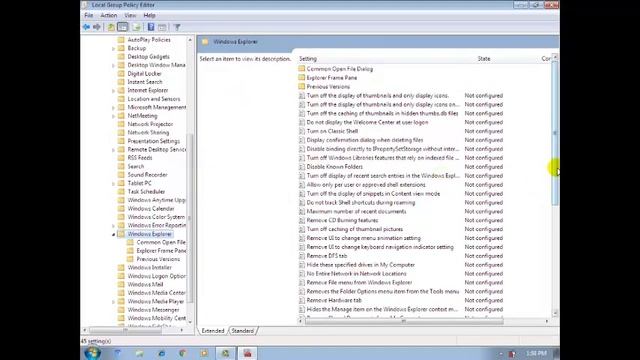The height and width of the screenshot is (360, 640).
Task: Click the taskbar clock showing time
Action: point(536,353)
